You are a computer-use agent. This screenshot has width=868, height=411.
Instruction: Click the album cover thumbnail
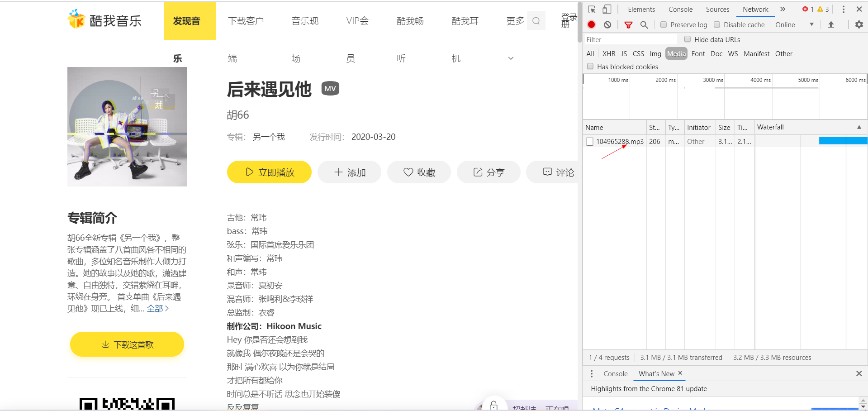point(127,127)
